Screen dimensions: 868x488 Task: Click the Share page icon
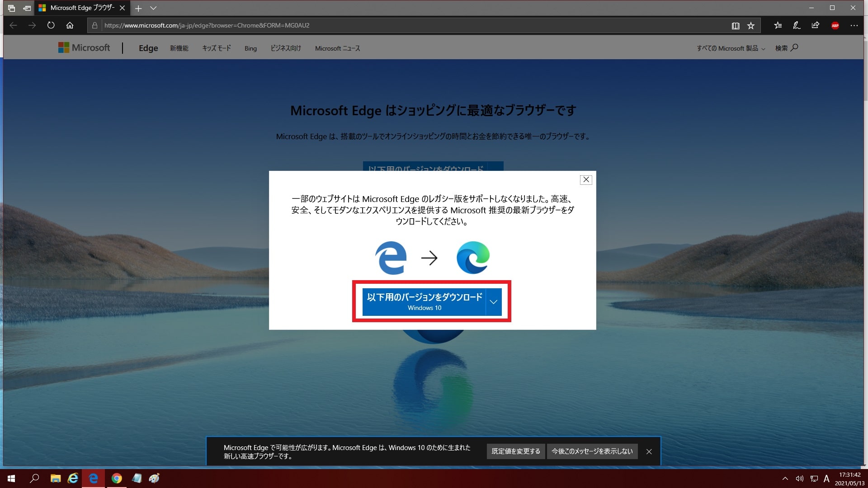[x=815, y=25]
